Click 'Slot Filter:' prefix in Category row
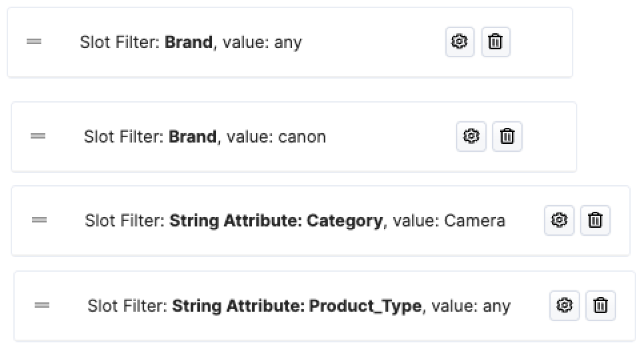644x349 pixels. point(125,220)
